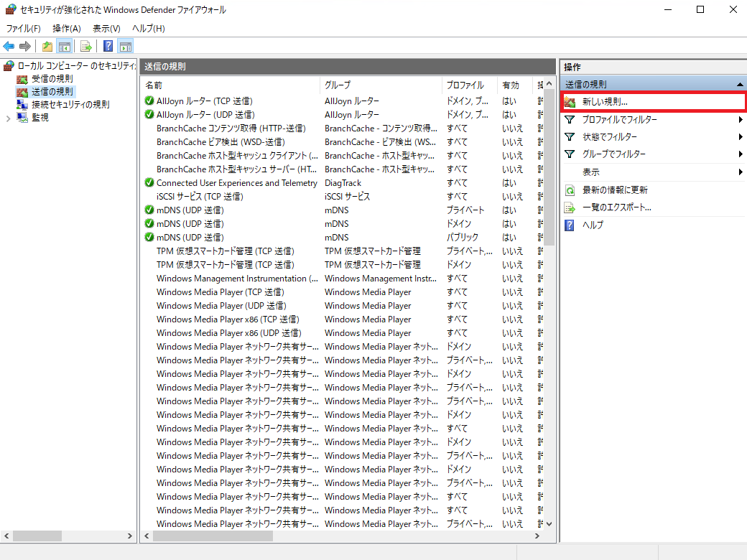Click the DiagTrack group cell
Screen dimensions: 747x560
343,183
